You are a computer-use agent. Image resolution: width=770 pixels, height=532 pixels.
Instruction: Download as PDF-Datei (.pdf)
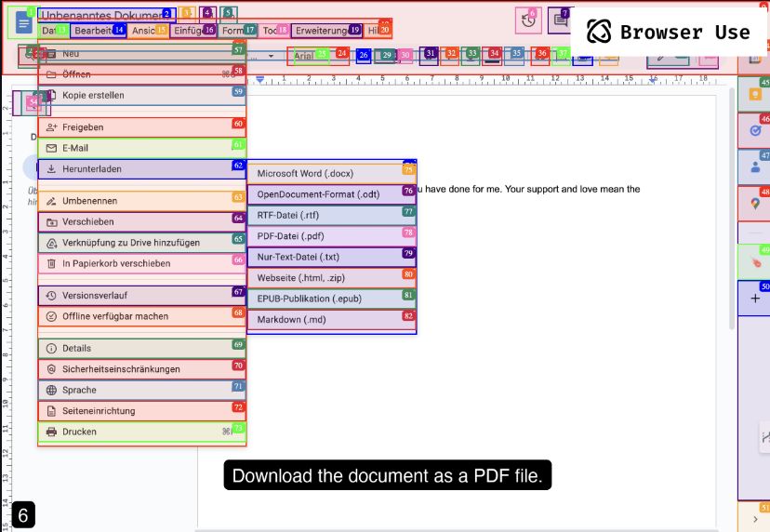(331, 236)
